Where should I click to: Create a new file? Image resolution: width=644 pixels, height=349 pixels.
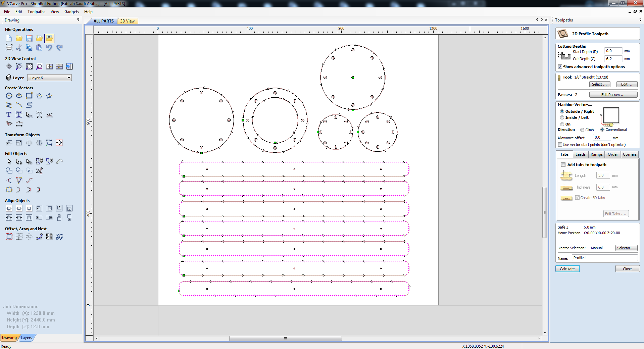(x=9, y=38)
